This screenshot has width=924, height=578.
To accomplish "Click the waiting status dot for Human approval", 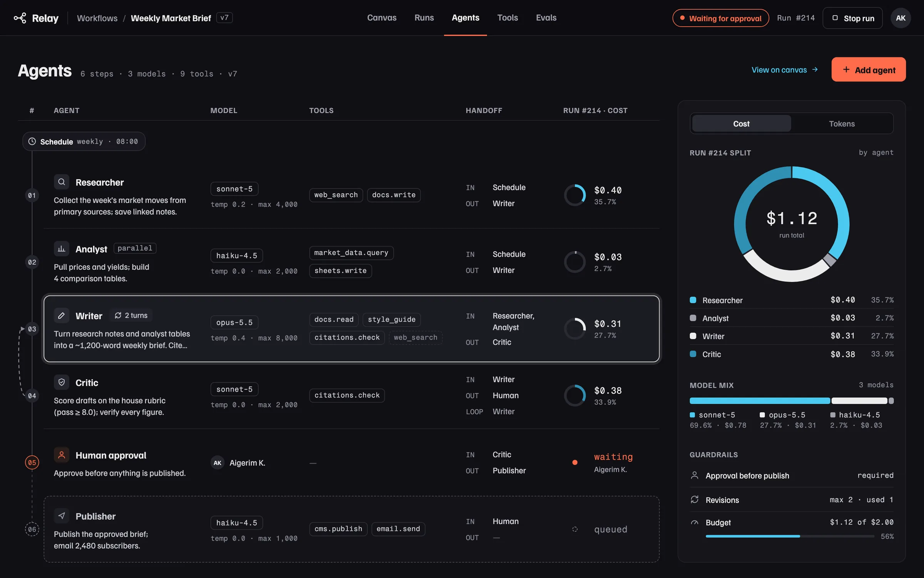I will 575,462.
